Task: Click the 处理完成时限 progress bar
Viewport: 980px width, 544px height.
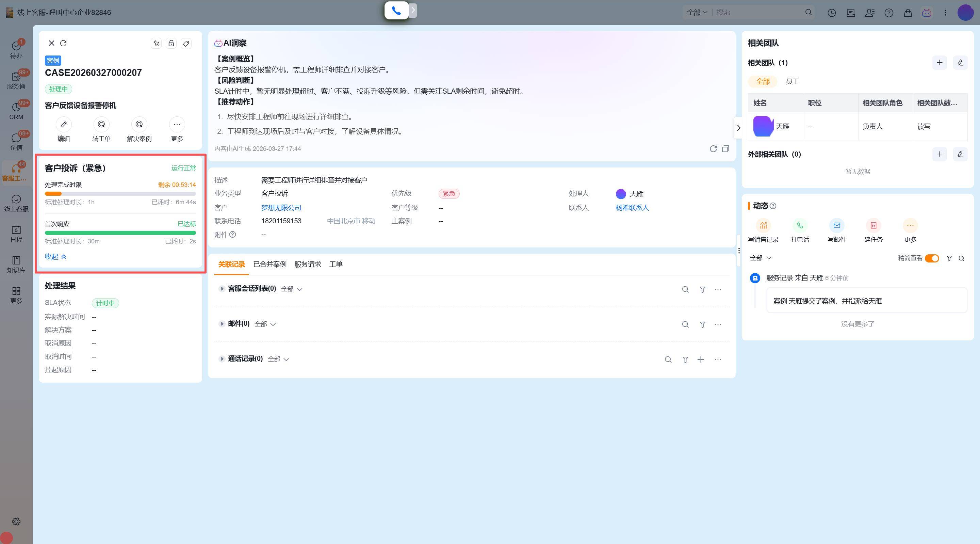Action: coord(120,194)
